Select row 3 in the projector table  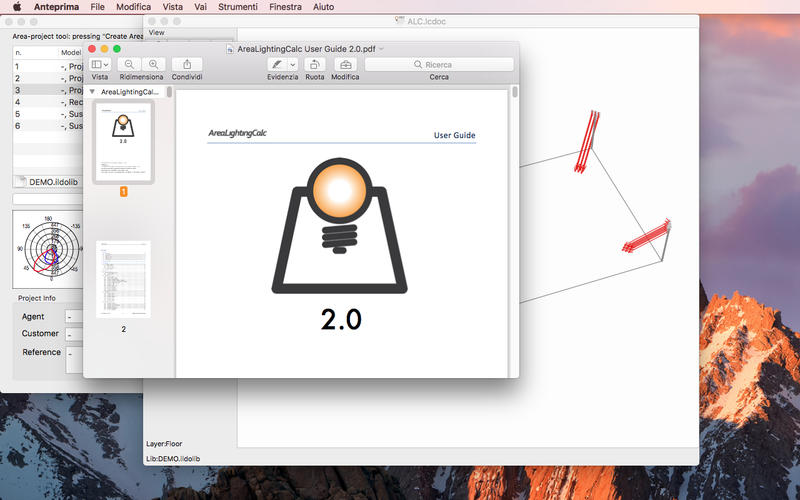tap(48, 90)
